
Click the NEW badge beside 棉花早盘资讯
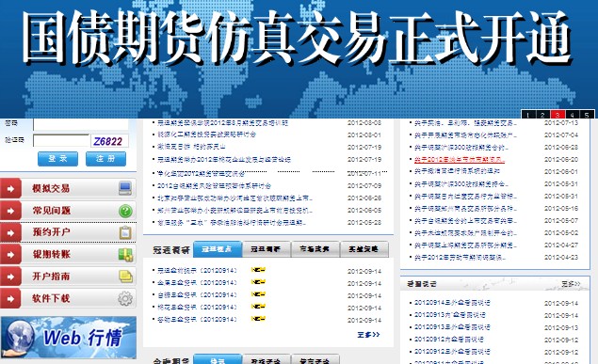(258, 307)
